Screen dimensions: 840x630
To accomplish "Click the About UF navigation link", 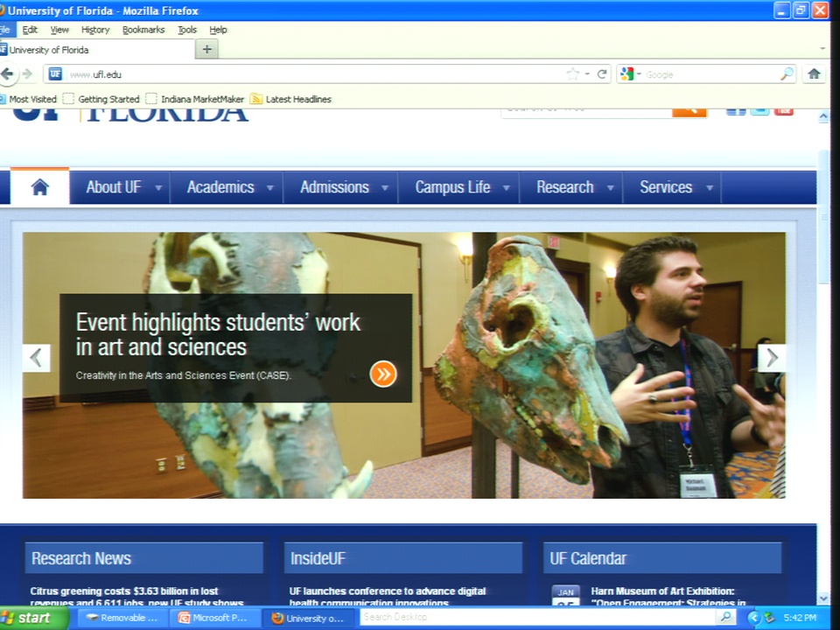I will (114, 187).
